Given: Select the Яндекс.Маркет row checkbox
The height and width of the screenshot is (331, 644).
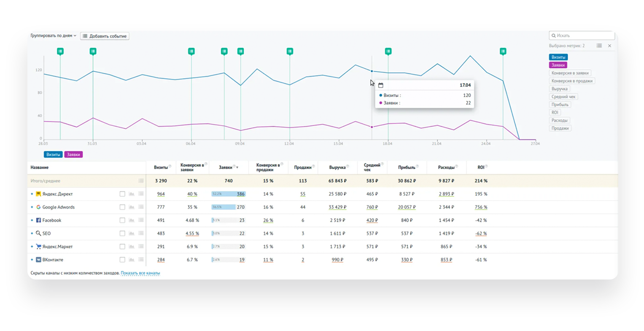Looking at the screenshot, I should coord(122,247).
